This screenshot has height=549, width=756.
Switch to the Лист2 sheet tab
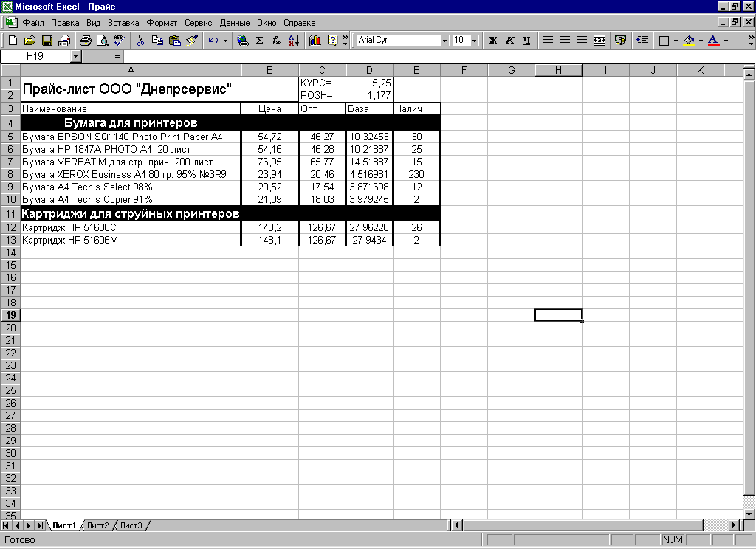click(x=97, y=525)
